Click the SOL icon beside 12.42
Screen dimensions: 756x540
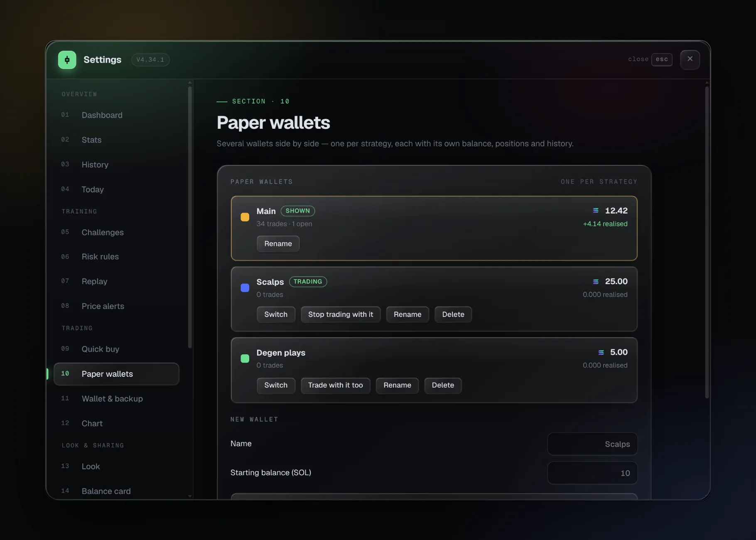point(596,211)
